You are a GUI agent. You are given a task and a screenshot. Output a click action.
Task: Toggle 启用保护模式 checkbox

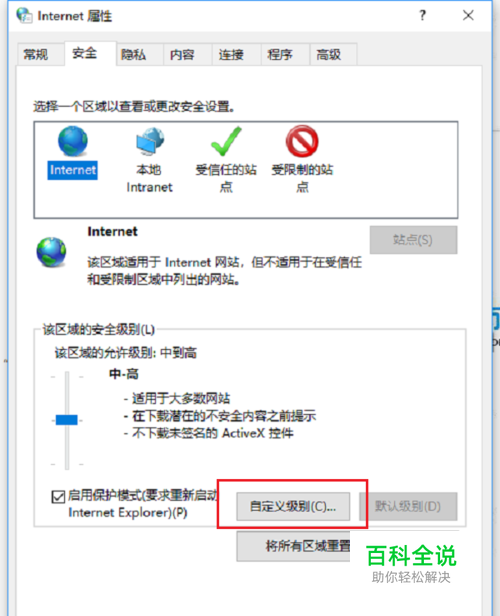(x=58, y=497)
